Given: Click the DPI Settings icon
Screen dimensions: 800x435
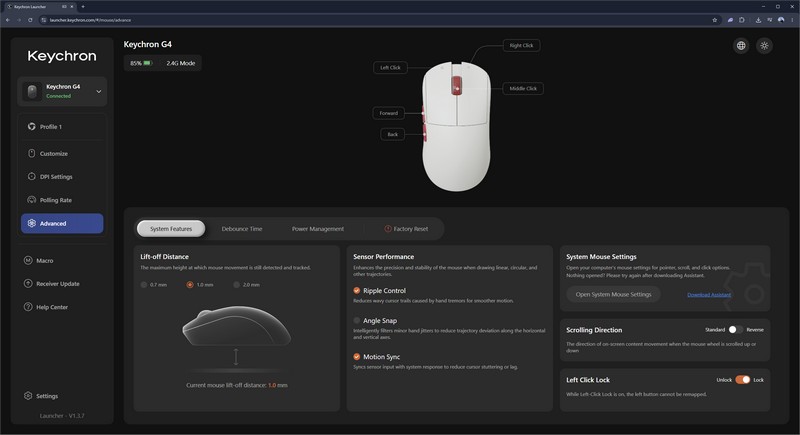Looking at the screenshot, I should click(x=32, y=176).
